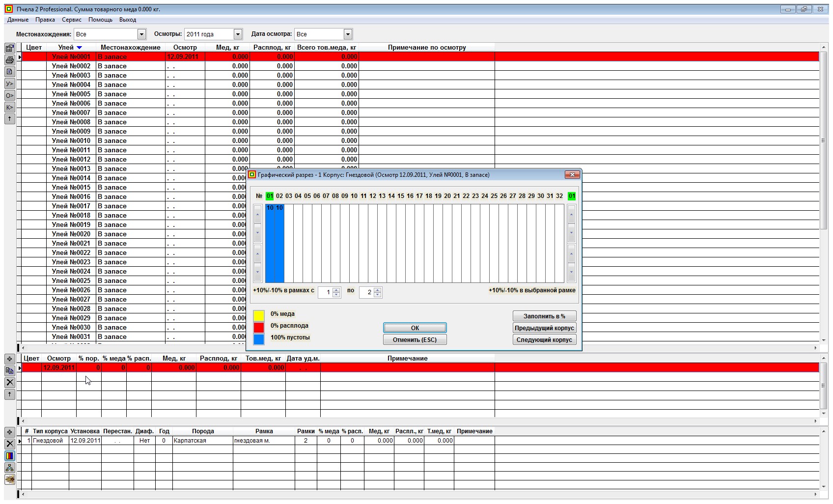Open the hive card editor icon above the printer
The image size is (833, 504).
click(9, 48)
